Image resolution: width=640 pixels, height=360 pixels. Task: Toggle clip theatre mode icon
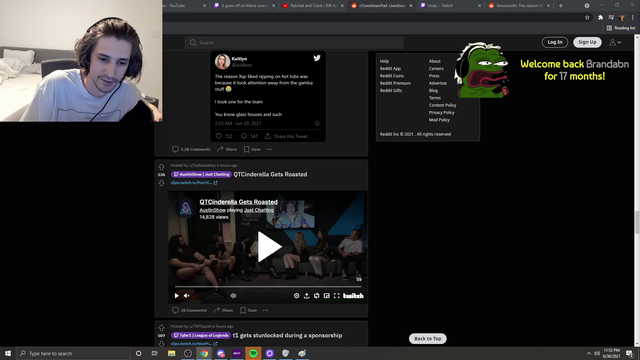pos(317,296)
